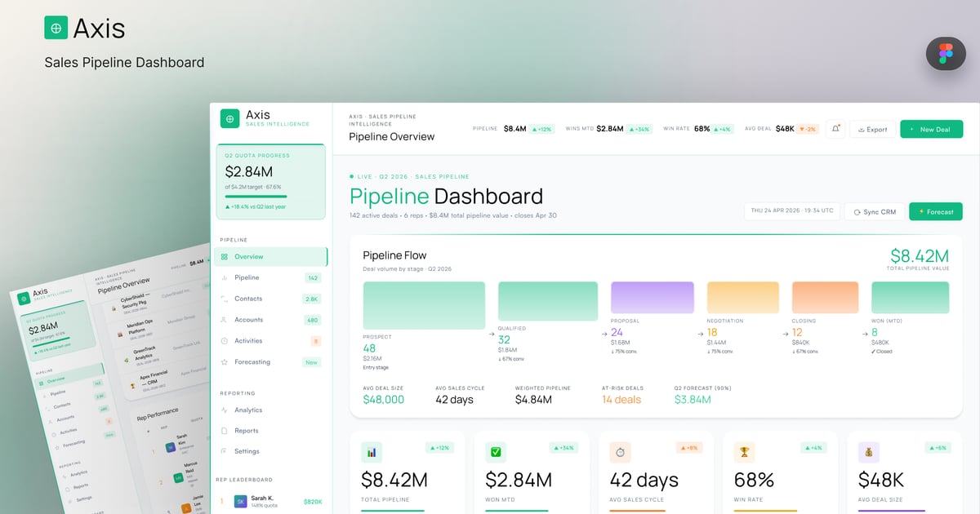Screen dimensions: 980x514
Task: Click the green Forecast button
Action: 936,211
